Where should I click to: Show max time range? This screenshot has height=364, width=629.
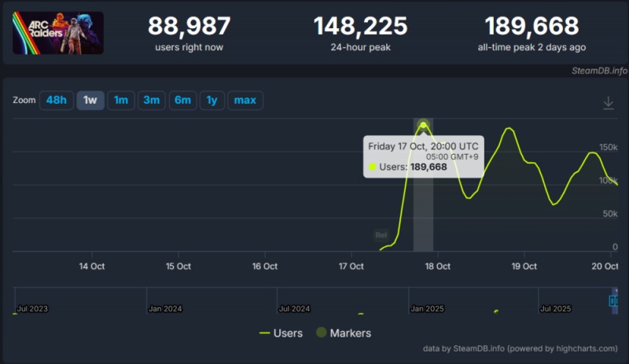click(245, 101)
